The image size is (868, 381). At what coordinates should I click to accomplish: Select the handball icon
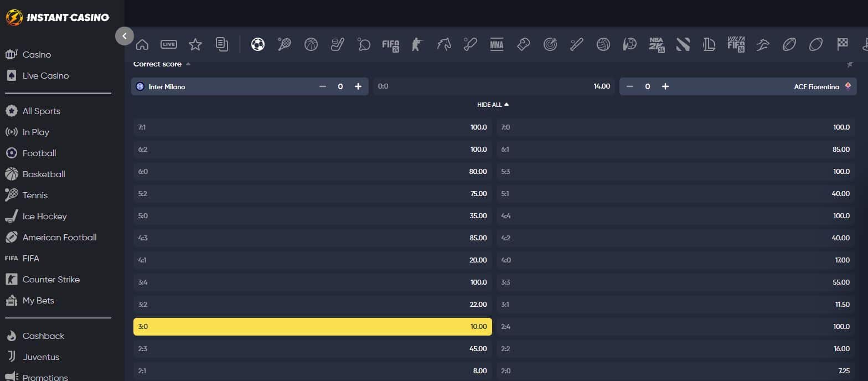(x=629, y=44)
